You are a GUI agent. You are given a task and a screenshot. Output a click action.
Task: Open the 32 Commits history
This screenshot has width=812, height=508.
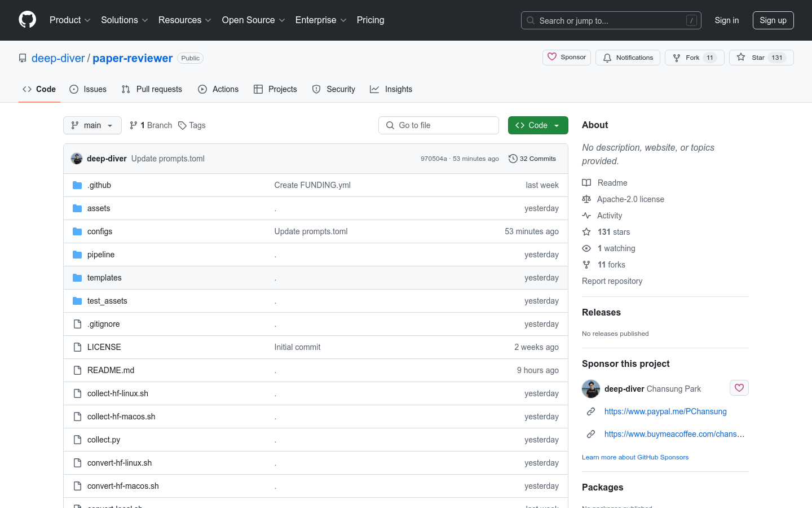click(x=532, y=159)
